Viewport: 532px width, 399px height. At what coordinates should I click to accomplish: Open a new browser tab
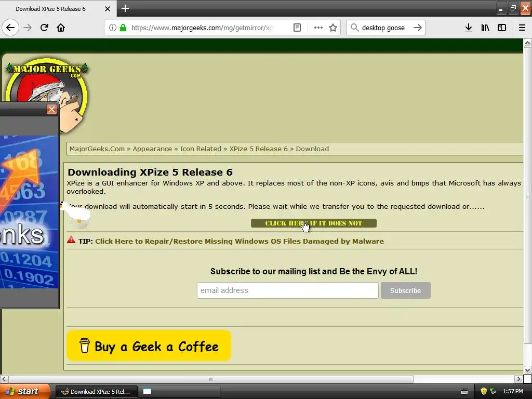point(125,8)
